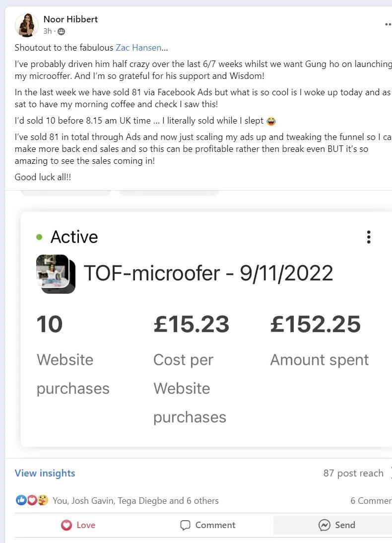Click the care emoji reaction icon
Viewport: 392px width, 543px height.
[x=43, y=500]
